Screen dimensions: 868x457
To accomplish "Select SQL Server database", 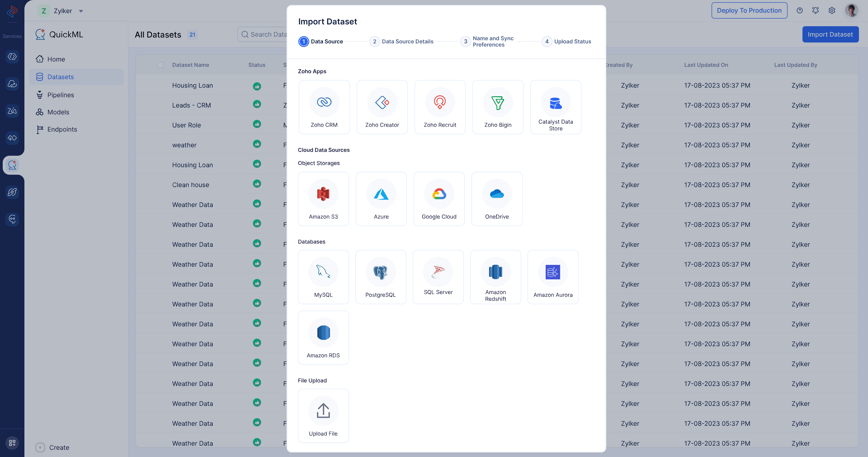I will pos(438,277).
